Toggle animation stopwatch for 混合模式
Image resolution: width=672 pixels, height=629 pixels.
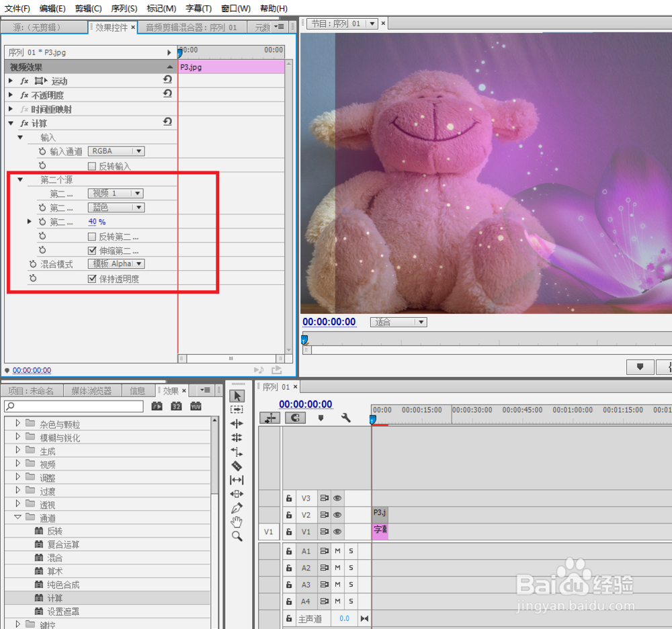[x=33, y=264]
